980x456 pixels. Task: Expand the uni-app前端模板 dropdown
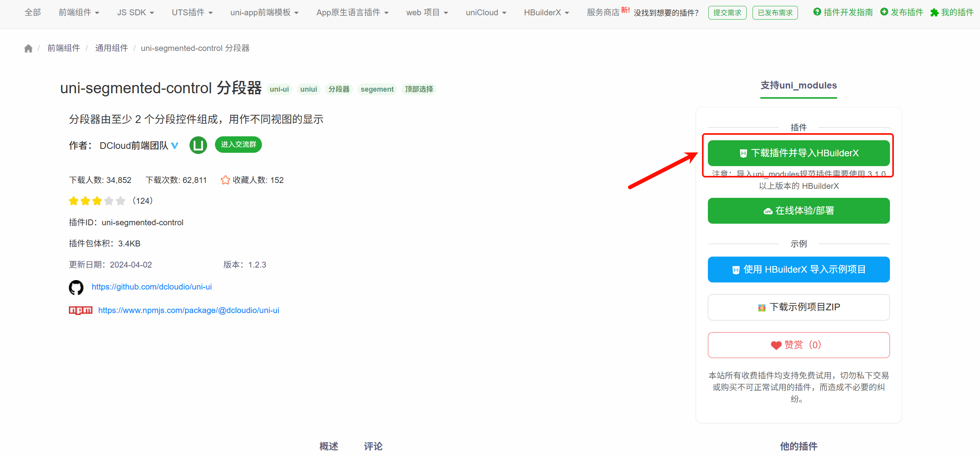coord(264,13)
